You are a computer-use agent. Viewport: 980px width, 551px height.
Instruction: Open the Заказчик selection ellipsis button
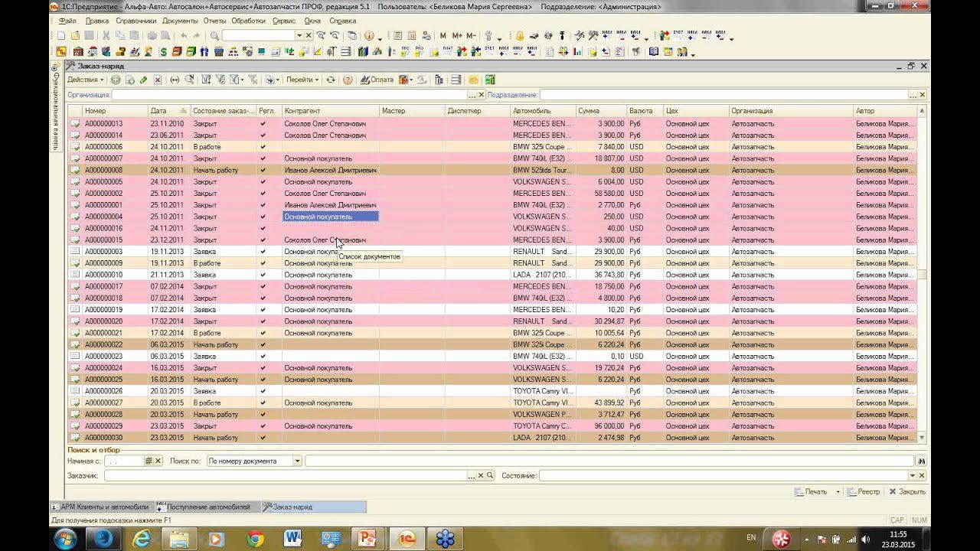click(472, 476)
